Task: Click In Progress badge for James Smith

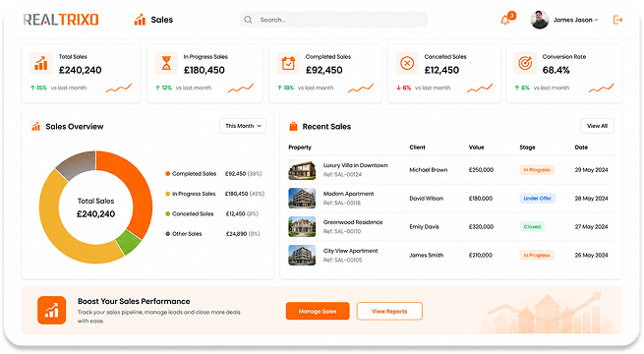Action: 537,255
